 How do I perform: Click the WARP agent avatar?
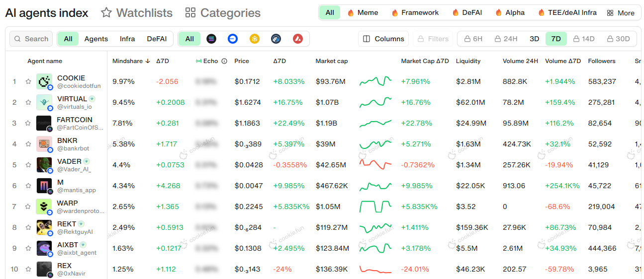(44, 207)
